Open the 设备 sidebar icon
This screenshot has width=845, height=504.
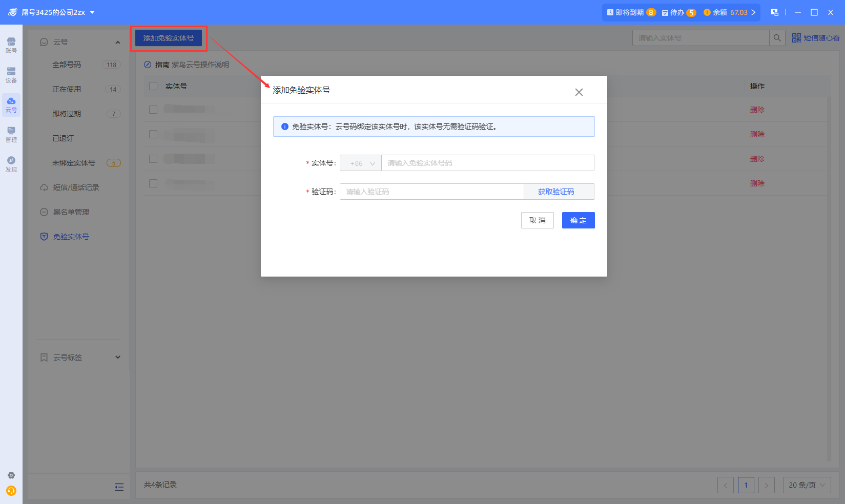pos(11,75)
